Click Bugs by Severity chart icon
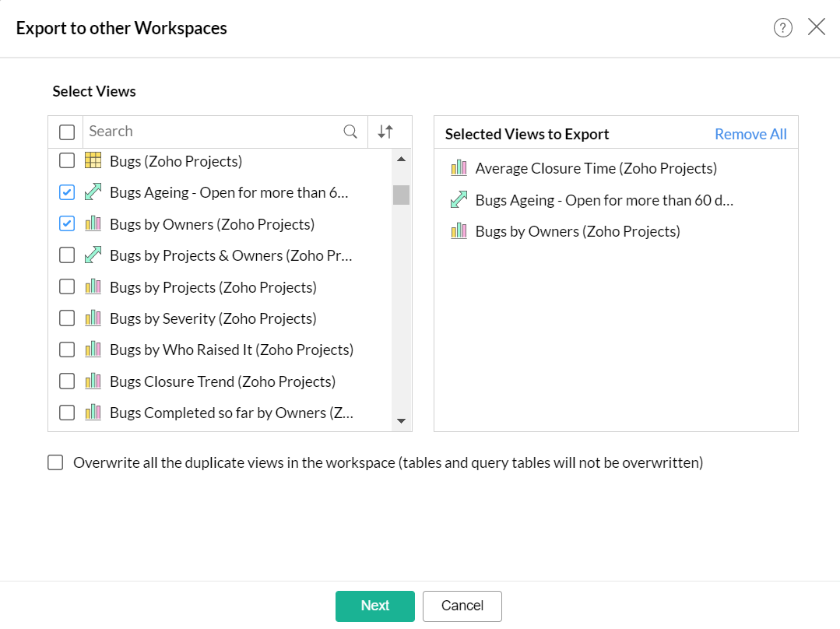The width and height of the screenshot is (840, 629). (x=93, y=318)
